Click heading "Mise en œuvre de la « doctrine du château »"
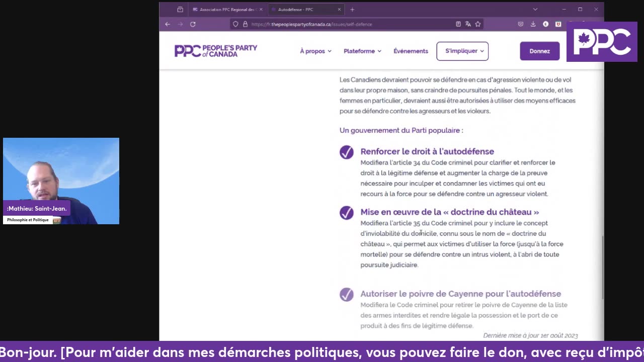Screen dimensions: 644x362 pos(450,212)
